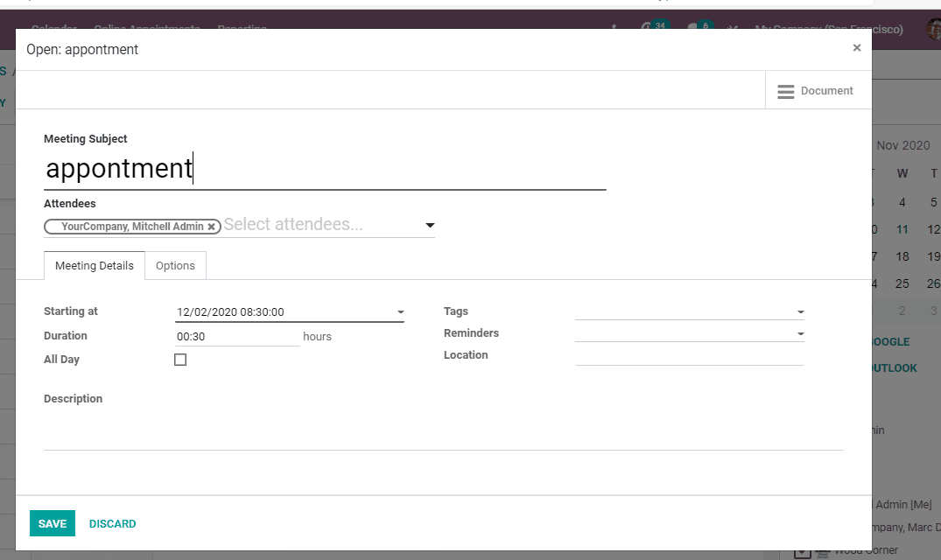The height and width of the screenshot is (560, 941).
Task: Click the Duration hours field
Action: 237,336
